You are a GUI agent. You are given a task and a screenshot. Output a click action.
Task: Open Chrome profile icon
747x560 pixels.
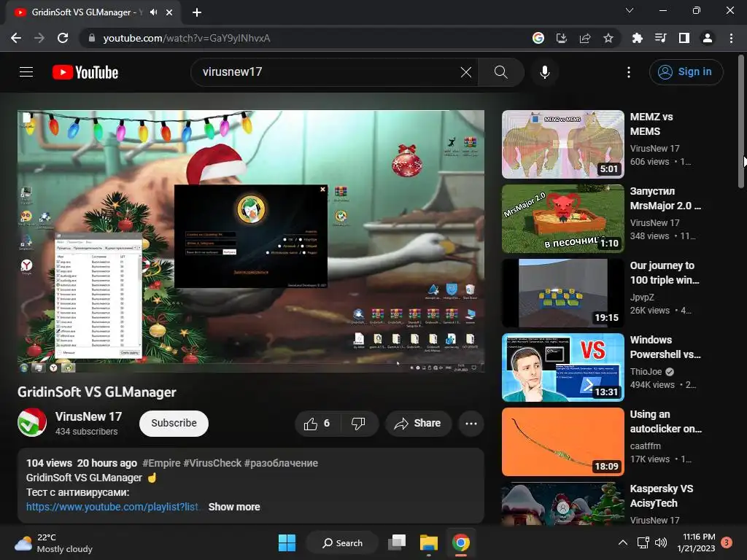point(708,38)
